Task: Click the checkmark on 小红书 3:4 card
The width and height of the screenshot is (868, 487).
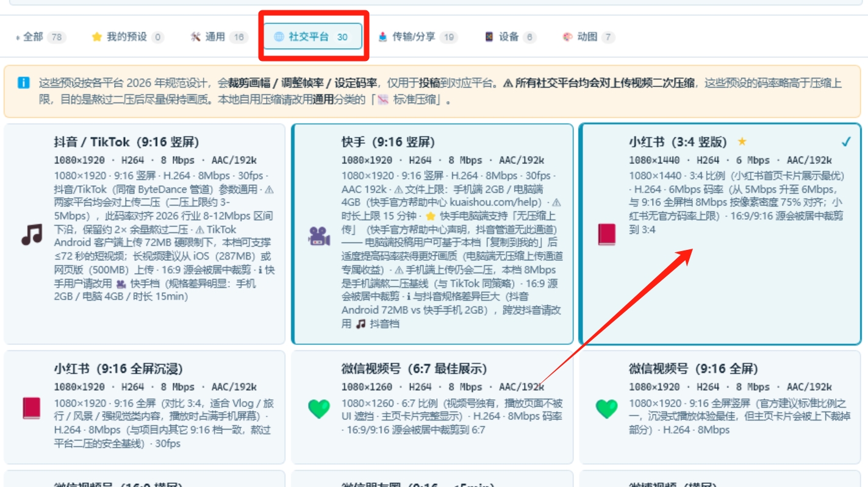Action: coord(846,142)
